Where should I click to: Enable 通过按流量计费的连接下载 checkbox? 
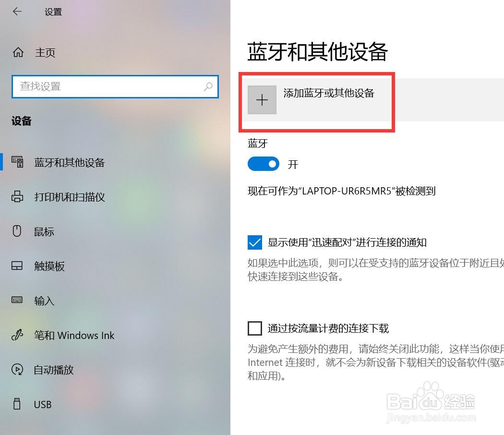pyautogui.click(x=254, y=328)
